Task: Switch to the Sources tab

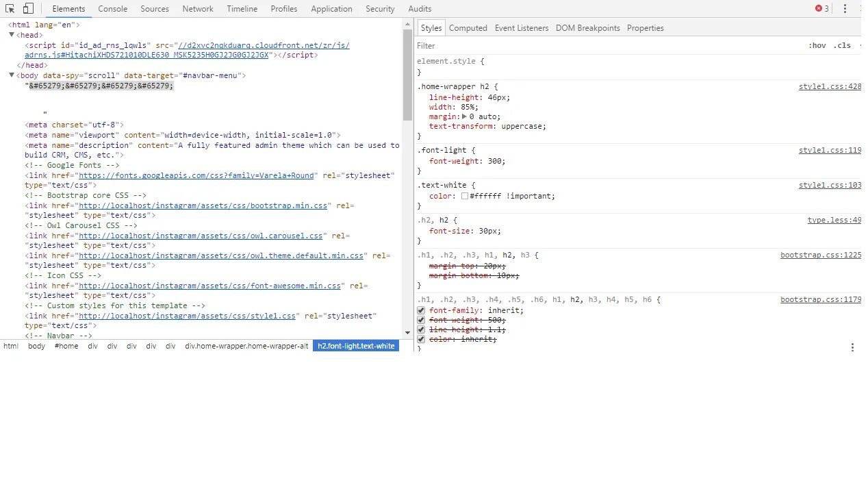Action: tap(155, 9)
